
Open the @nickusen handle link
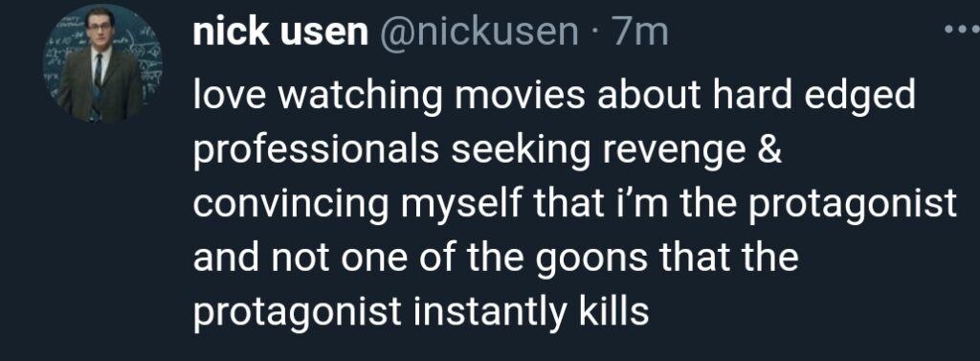click(x=479, y=32)
